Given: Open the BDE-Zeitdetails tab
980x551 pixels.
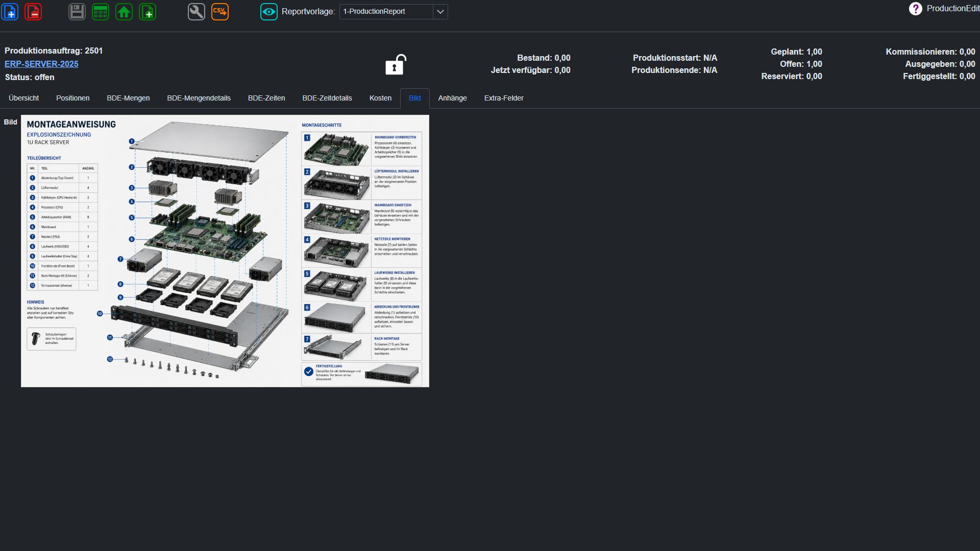Looking at the screenshot, I should point(327,98).
